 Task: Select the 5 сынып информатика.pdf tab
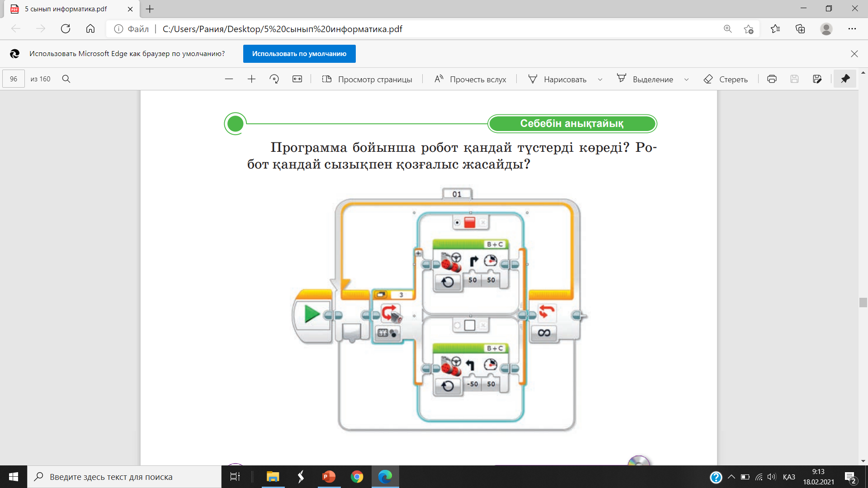click(x=66, y=9)
